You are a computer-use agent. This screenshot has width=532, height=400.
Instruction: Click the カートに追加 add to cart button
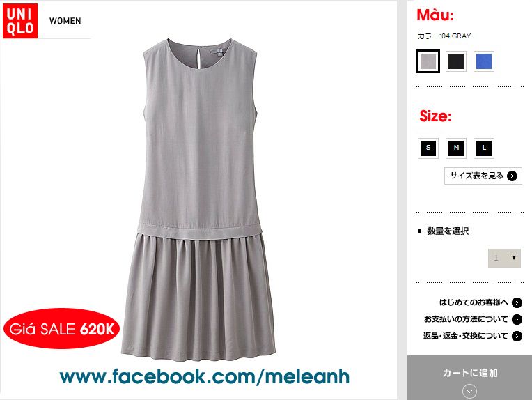469,378
